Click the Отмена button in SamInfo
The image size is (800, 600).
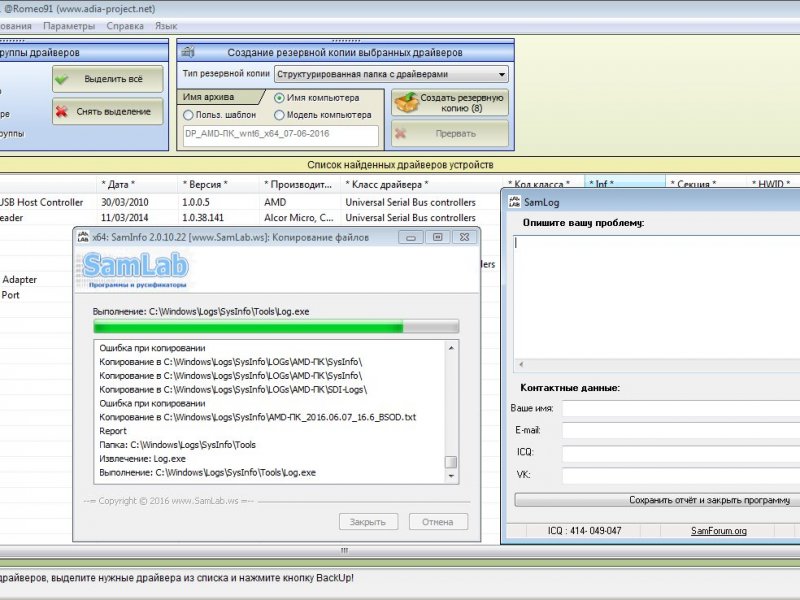[x=438, y=522]
